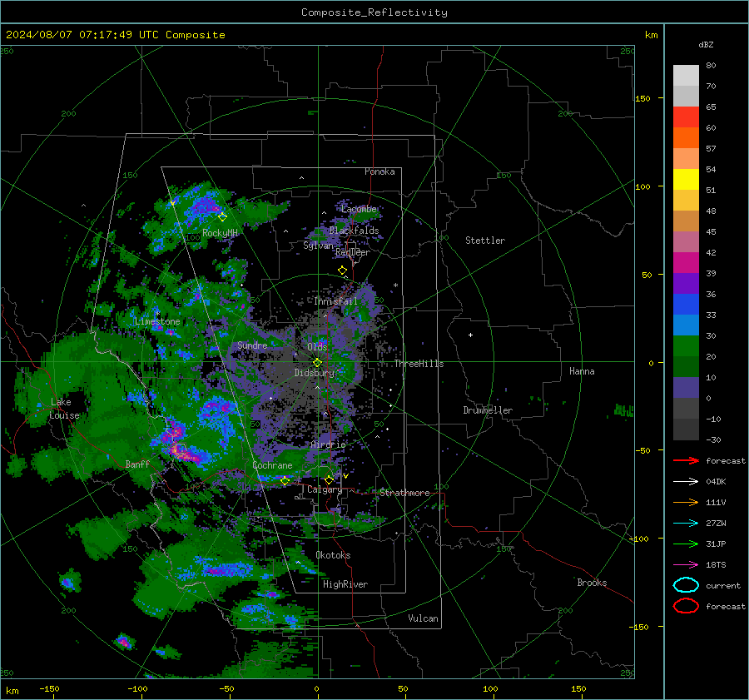The height and width of the screenshot is (700, 749).
Task: Click the Sylvan label
Action: 318,246
